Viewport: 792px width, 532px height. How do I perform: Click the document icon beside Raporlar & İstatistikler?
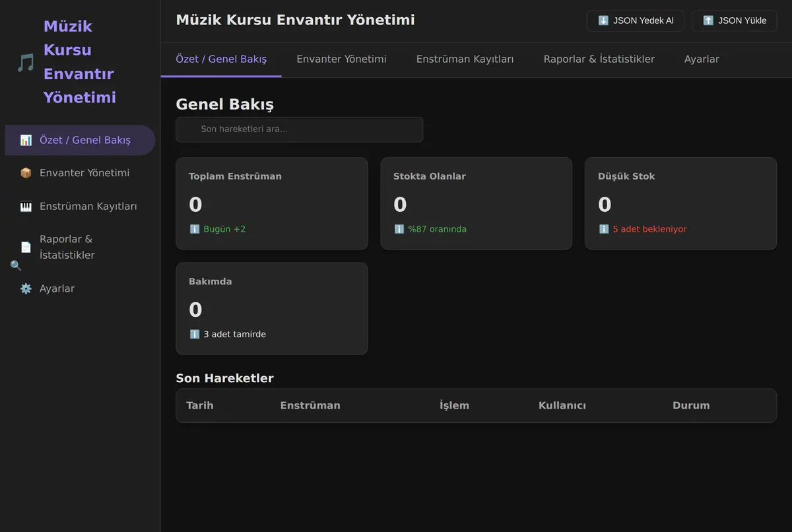[x=26, y=248]
